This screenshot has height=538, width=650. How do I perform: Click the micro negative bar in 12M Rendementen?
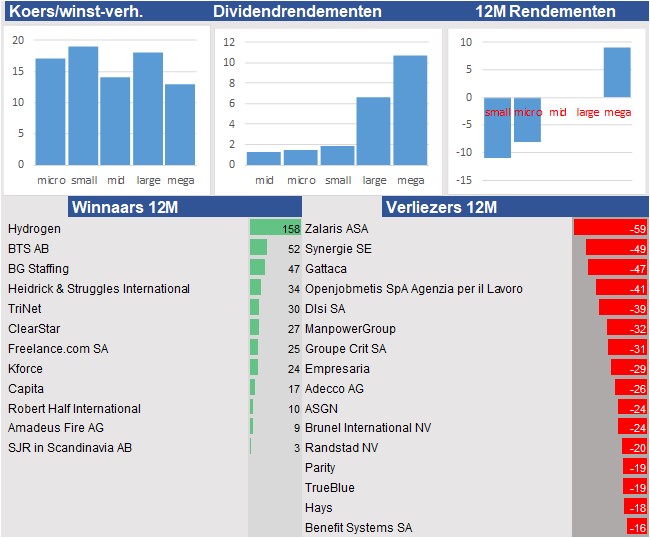point(527,119)
